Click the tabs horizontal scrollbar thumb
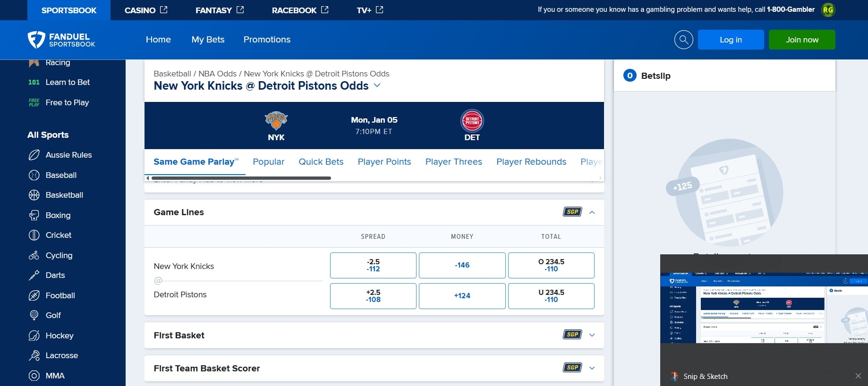This screenshot has height=386, width=868. 241,178
